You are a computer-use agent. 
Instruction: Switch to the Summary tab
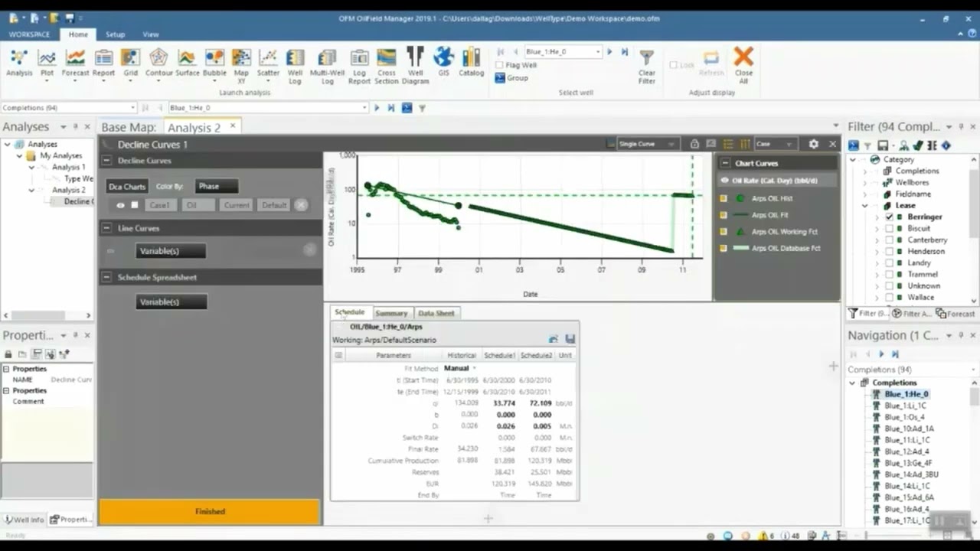click(x=391, y=313)
